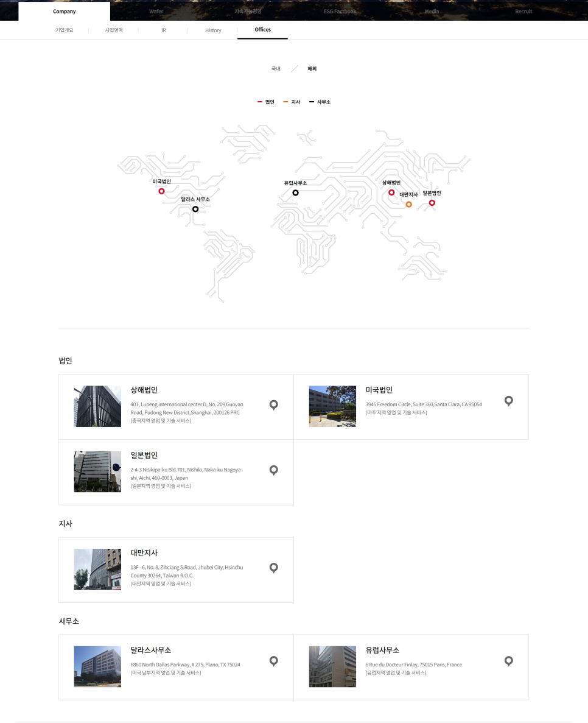This screenshot has width=588, height=723.
Task: Open the location pin for 대만지사
Action: [274, 568]
